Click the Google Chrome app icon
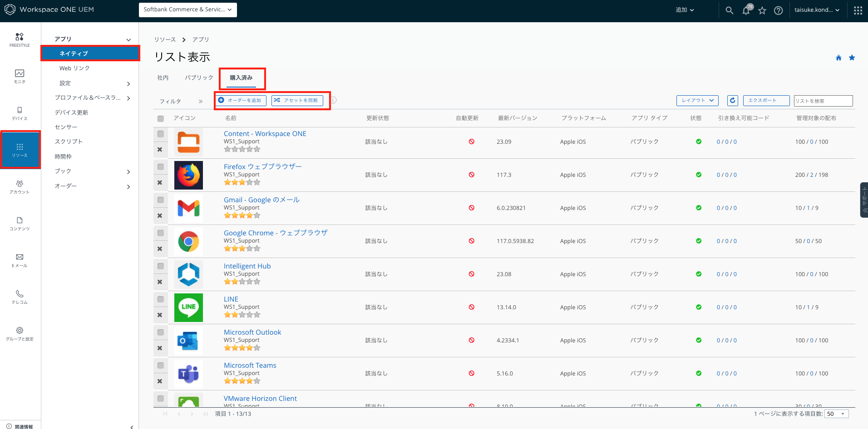 (x=188, y=241)
